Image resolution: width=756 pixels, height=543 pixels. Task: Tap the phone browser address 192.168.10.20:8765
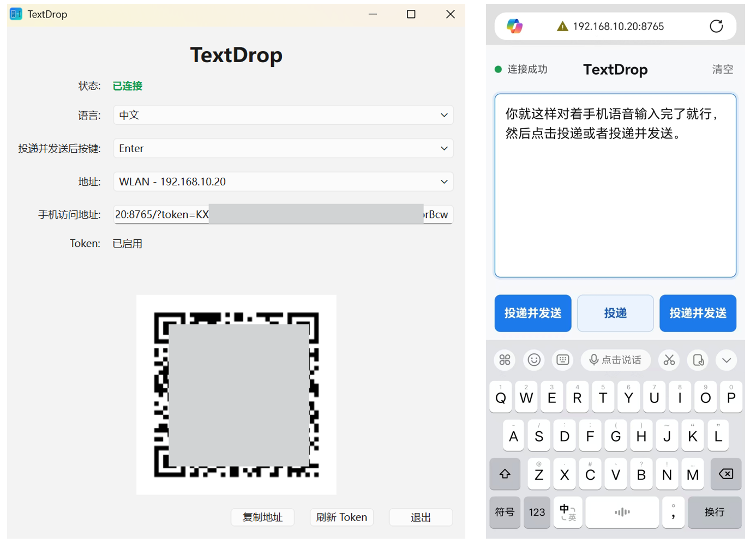point(619,26)
